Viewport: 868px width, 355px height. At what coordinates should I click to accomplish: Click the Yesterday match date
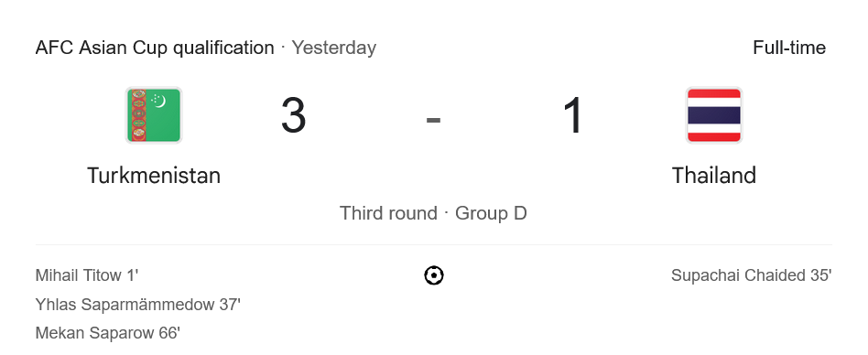[334, 48]
